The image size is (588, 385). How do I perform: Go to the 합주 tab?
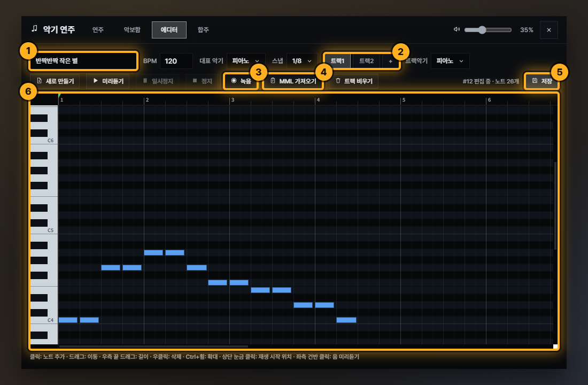coord(203,30)
